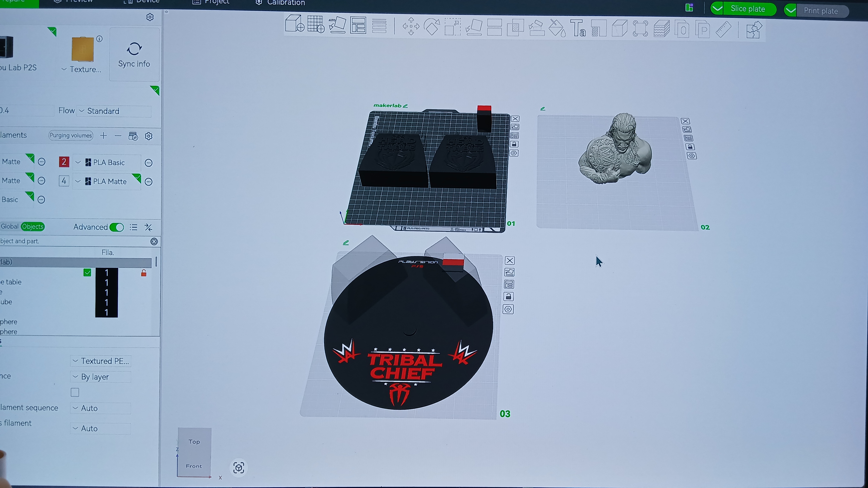Remove plate 01 with its X icon
The width and height of the screenshot is (868, 488).
[515, 119]
